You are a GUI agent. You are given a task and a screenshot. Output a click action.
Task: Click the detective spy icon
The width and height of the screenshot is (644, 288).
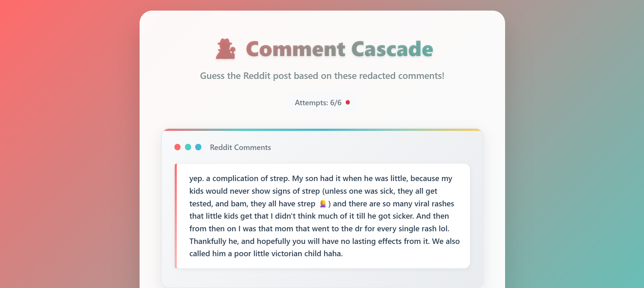coord(226,49)
